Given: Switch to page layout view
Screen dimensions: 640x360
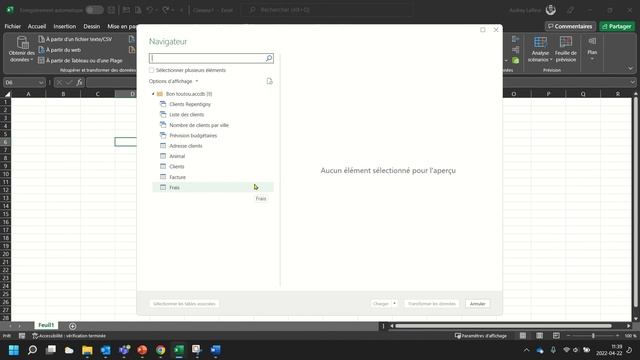Looking at the screenshot, I should coord(539,336).
